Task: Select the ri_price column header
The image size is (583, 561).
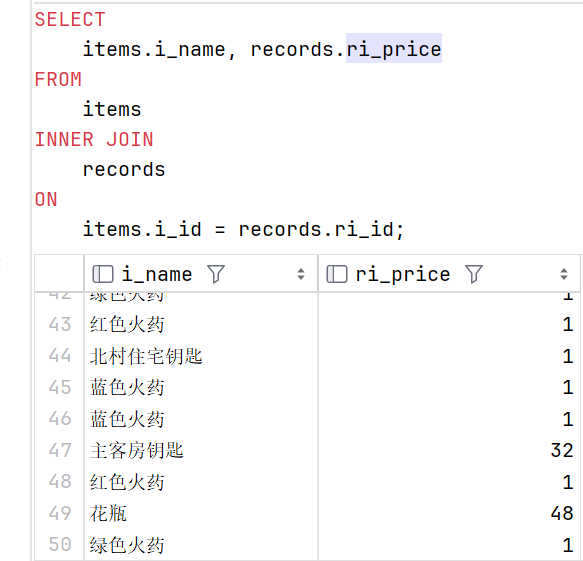Action: [x=449, y=274]
